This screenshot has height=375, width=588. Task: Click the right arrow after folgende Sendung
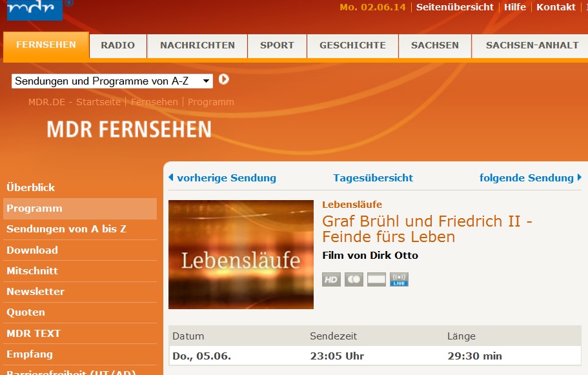click(x=580, y=177)
